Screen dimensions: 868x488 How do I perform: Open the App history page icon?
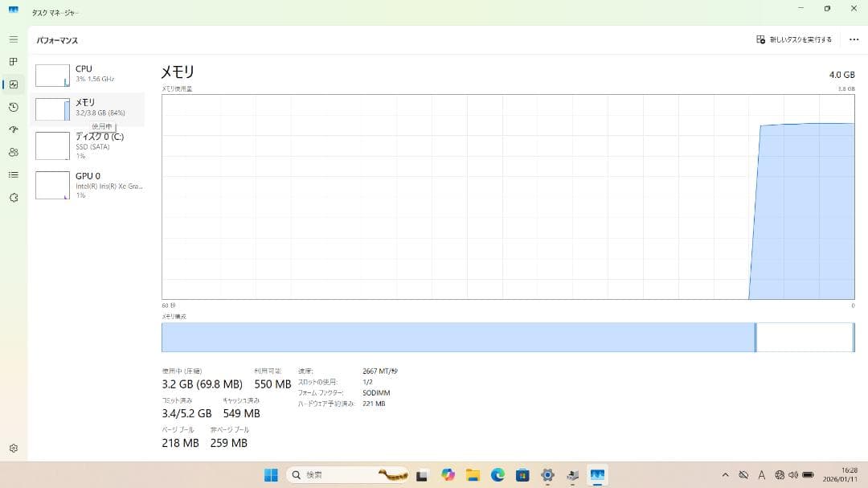tap(13, 107)
